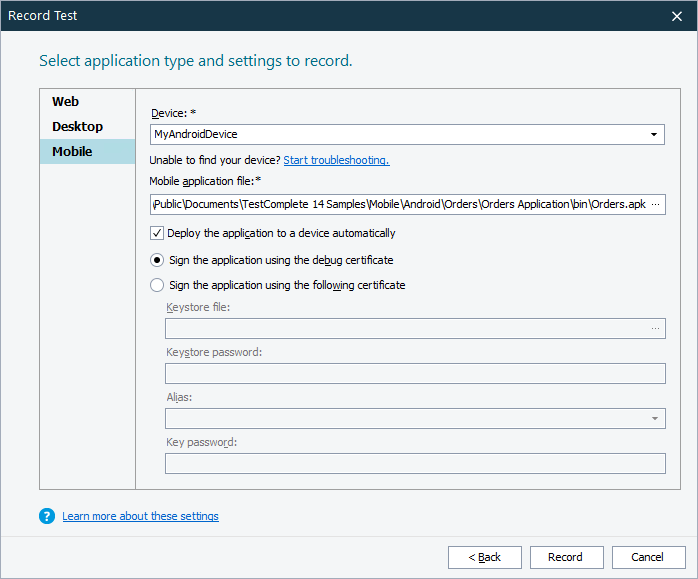Click the Keystore file browse ellipsis button
This screenshot has width=698, height=579.
click(x=656, y=328)
